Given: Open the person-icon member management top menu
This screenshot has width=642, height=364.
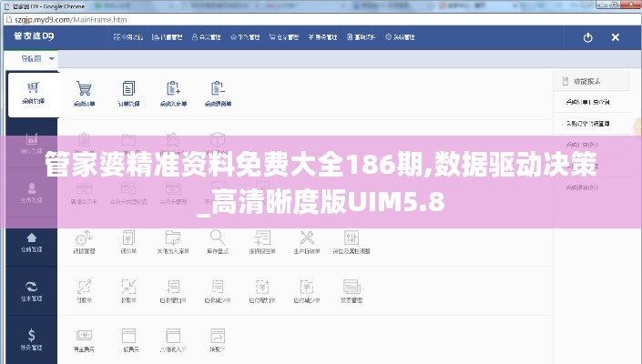Looking at the screenshot, I should 207,37.
